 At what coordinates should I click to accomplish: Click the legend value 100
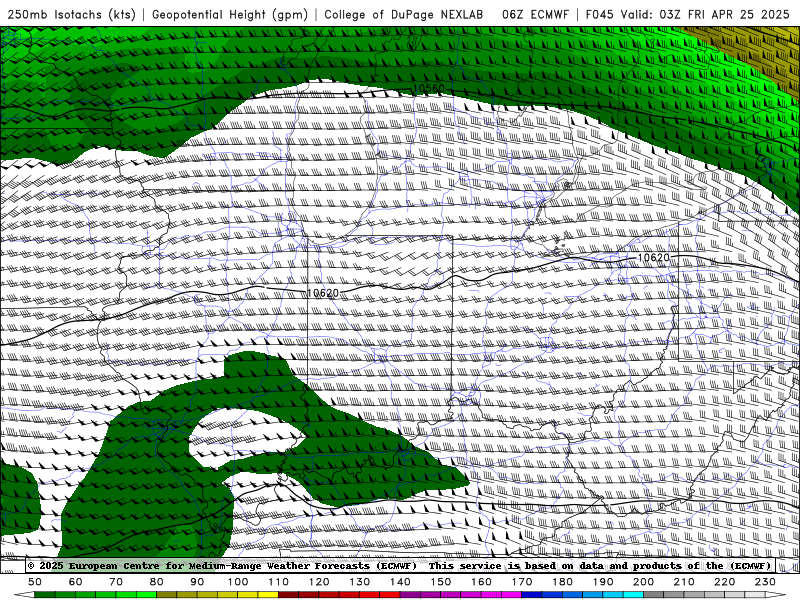point(238,582)
